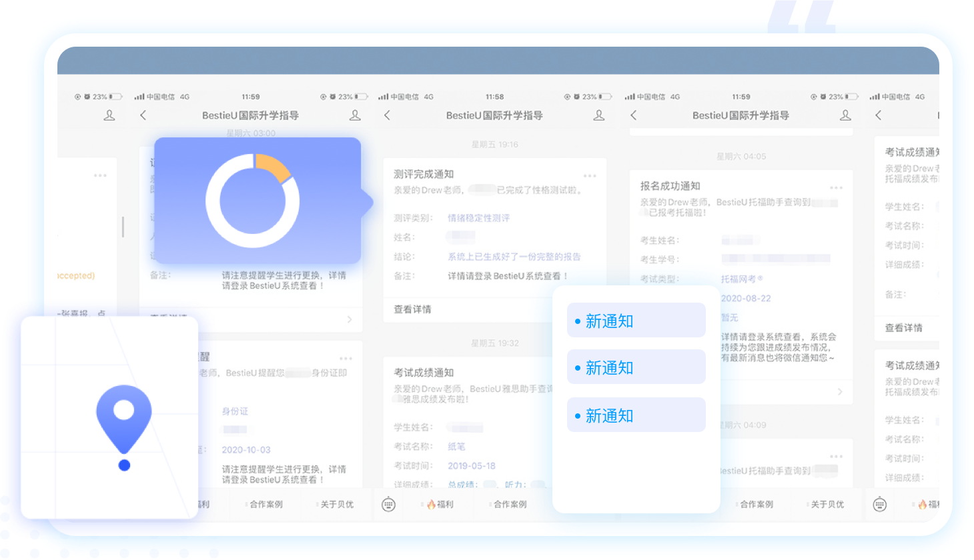This screenshot has height=560, width=974.
Task: Click the 2020-08-22 date link
Action: 746,299
